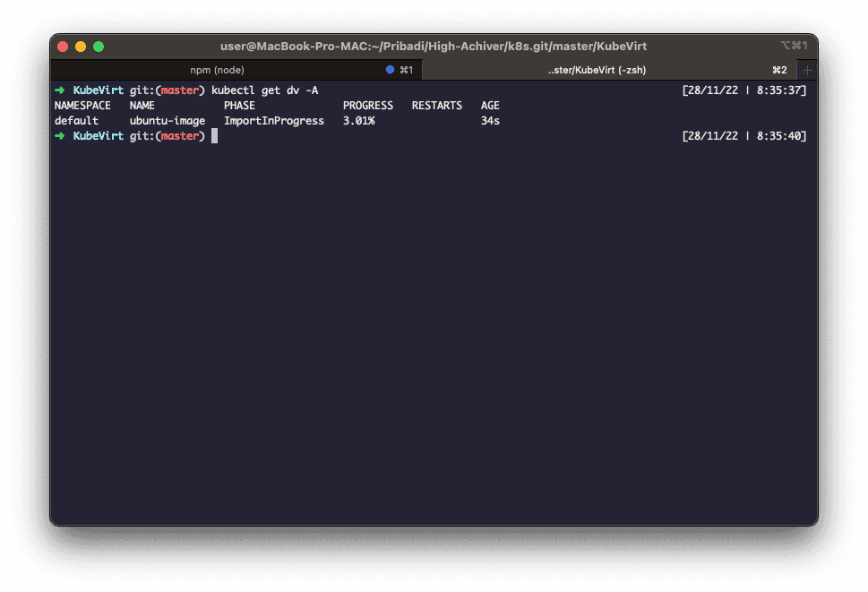868x592 pixels.
Task: Select the KubeVirt (-zsh) tab
Action: click(x=597, y=70)
